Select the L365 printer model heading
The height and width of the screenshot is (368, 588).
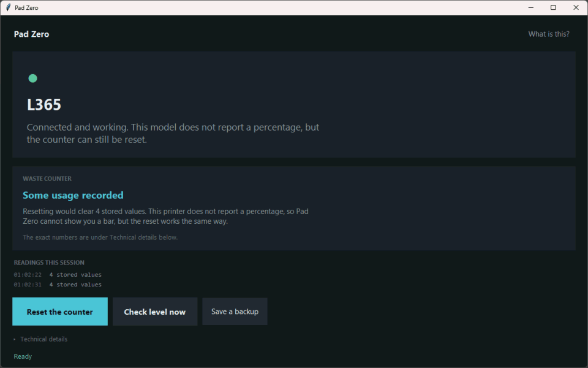pyautogui.click(x=44, y=105)
